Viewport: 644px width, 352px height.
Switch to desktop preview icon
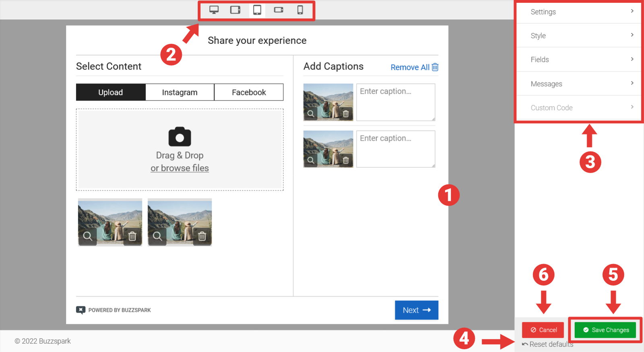[214, 10]
